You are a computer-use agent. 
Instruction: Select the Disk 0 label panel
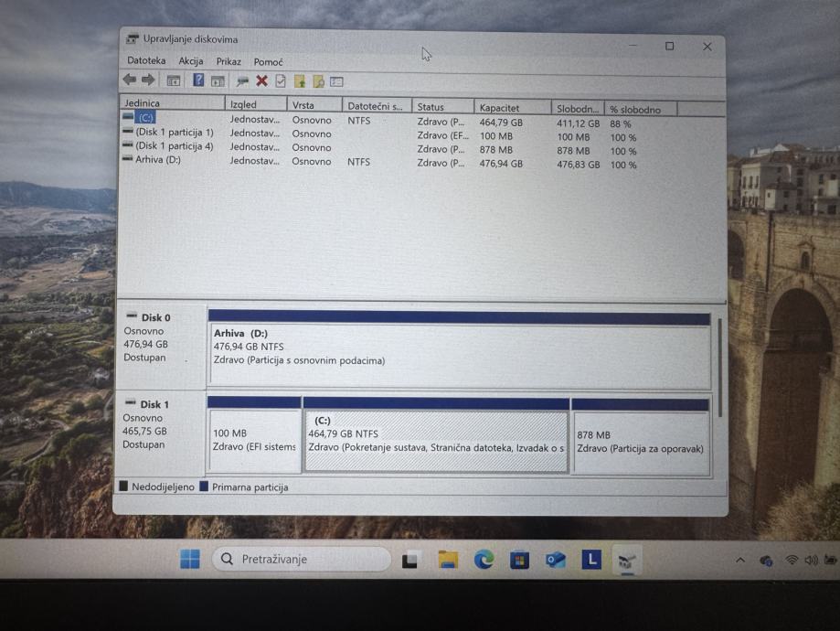[161, 347]
